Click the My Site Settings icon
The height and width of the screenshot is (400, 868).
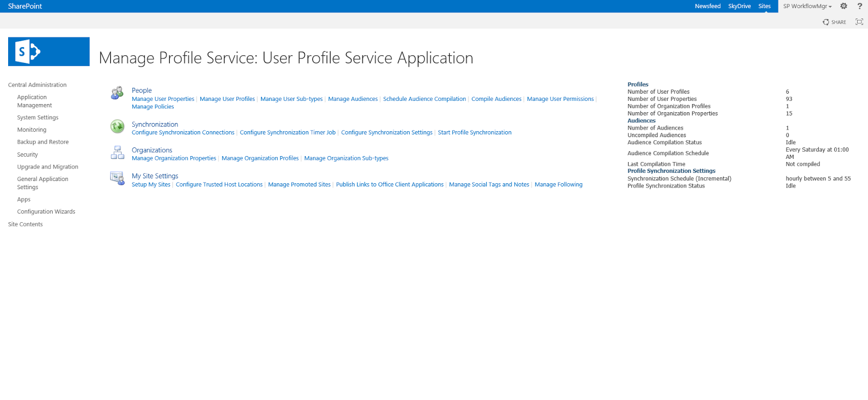117,178
